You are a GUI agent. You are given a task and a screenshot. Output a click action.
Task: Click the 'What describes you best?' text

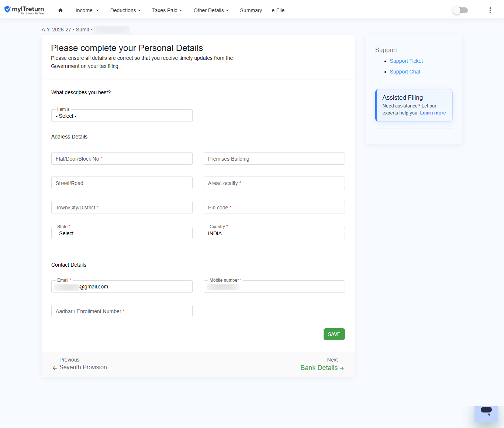[x=81, y=92]
